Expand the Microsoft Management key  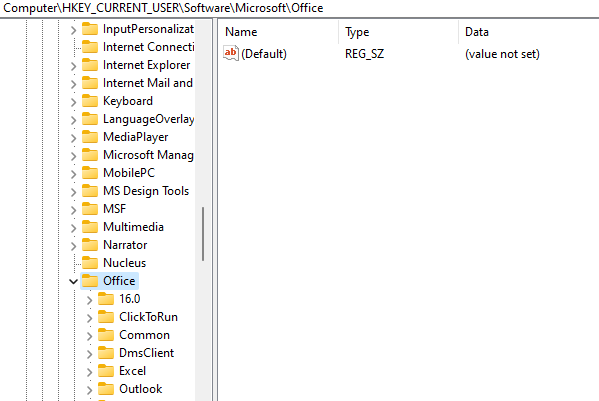click(x=73, y=156)
